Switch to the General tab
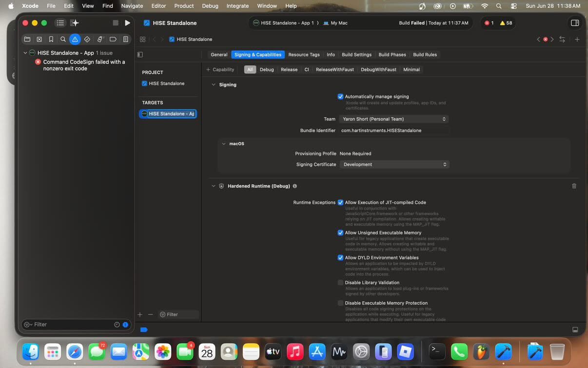Image resolution: width=588 pixels, height=368 pixels. click(x=219, y=55)
